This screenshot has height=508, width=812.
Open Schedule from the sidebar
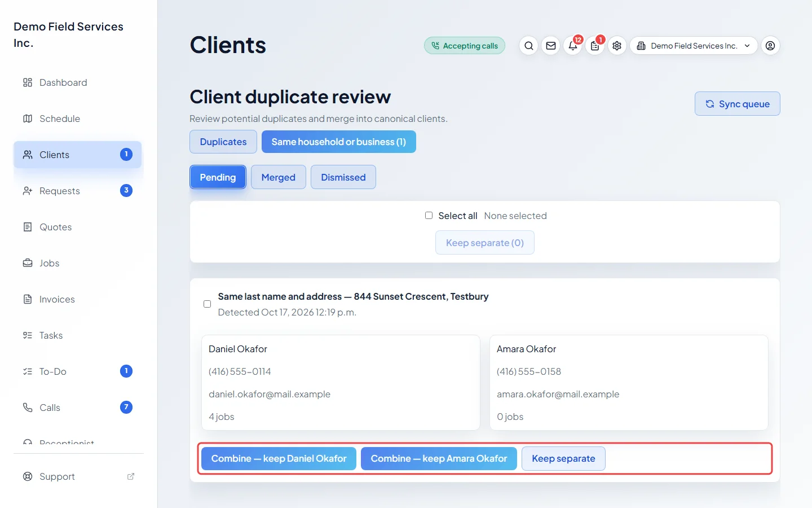click(x=78, y=119)
